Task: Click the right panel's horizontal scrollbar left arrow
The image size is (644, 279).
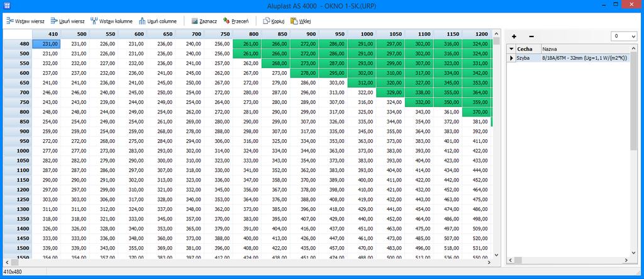Action: [511, 260]
